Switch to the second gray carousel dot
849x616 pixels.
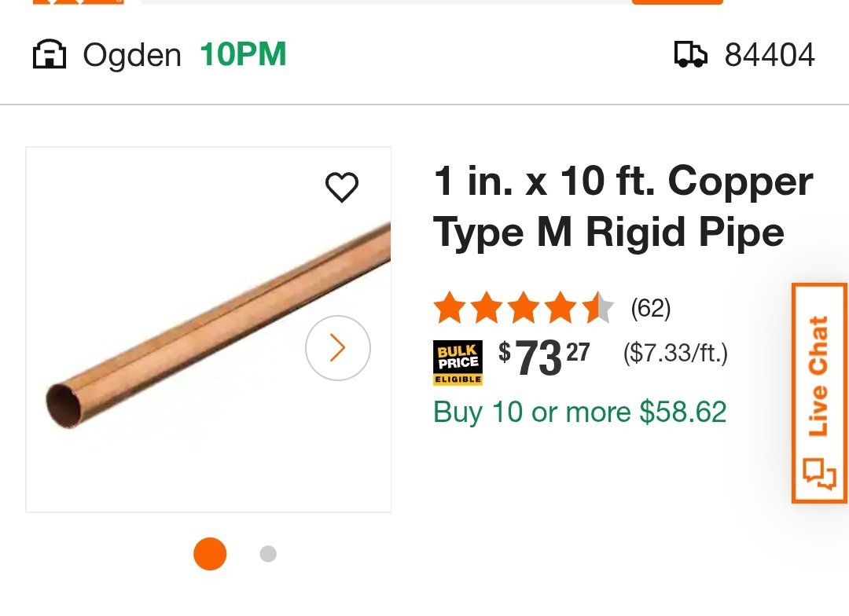pyautogui.click(x=268, y=554)
